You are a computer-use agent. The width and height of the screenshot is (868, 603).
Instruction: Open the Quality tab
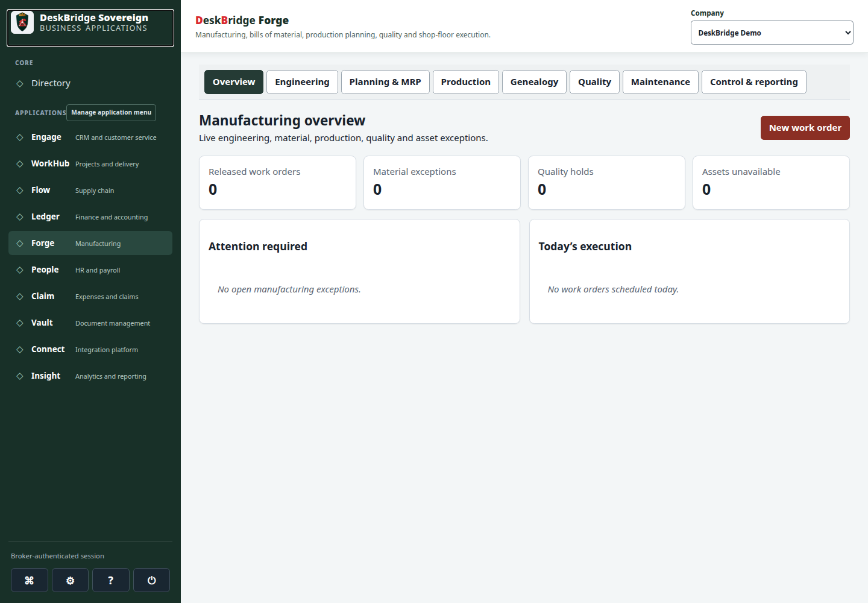(x=594, y=82)
